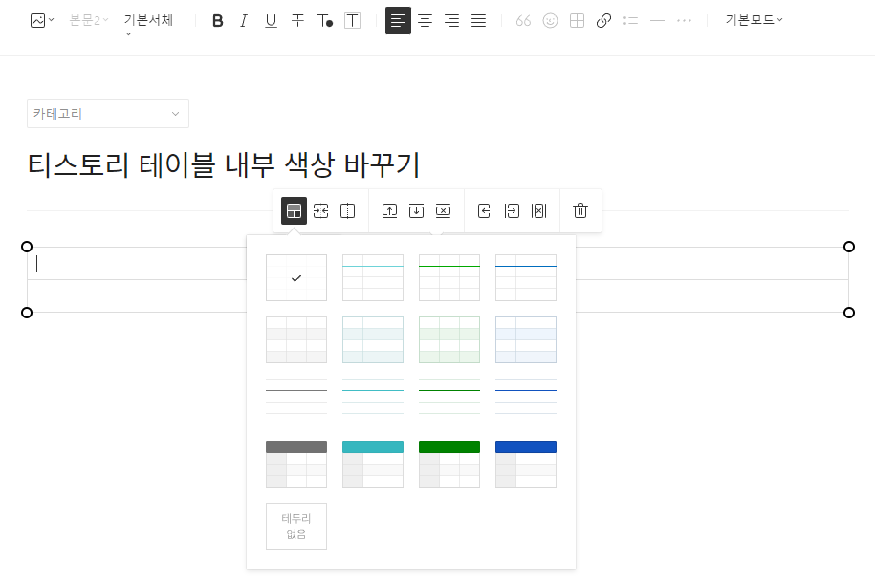The width and height of the screenshot is (875, 588).
Task: Insert a horizontal divider line
Action: pos(657,21)
